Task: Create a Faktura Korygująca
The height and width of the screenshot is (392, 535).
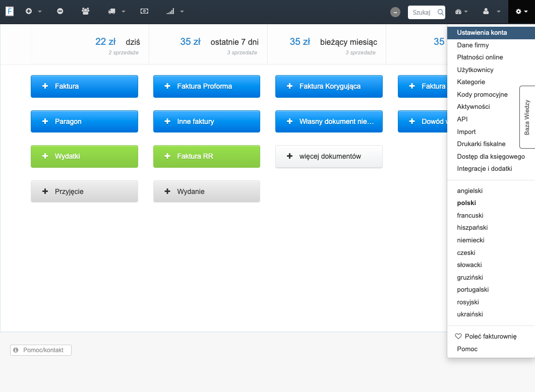Action: (x=329, y=86)
